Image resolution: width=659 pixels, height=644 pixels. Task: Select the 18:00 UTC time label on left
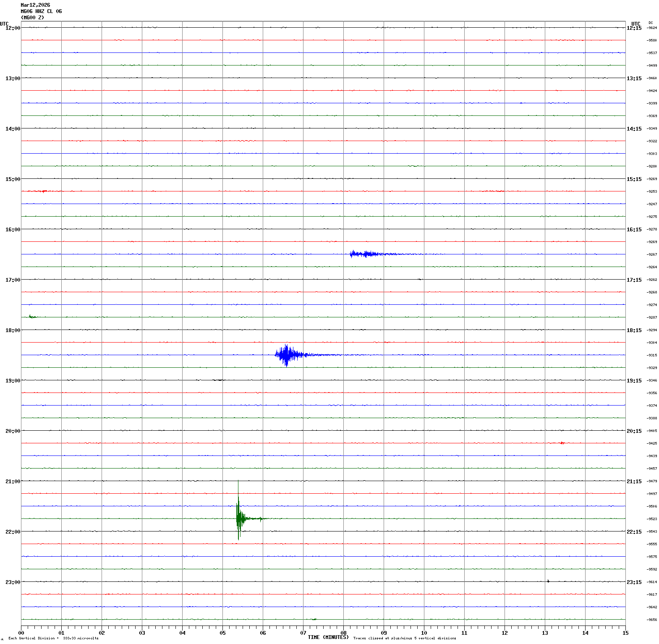pos(13,330)
